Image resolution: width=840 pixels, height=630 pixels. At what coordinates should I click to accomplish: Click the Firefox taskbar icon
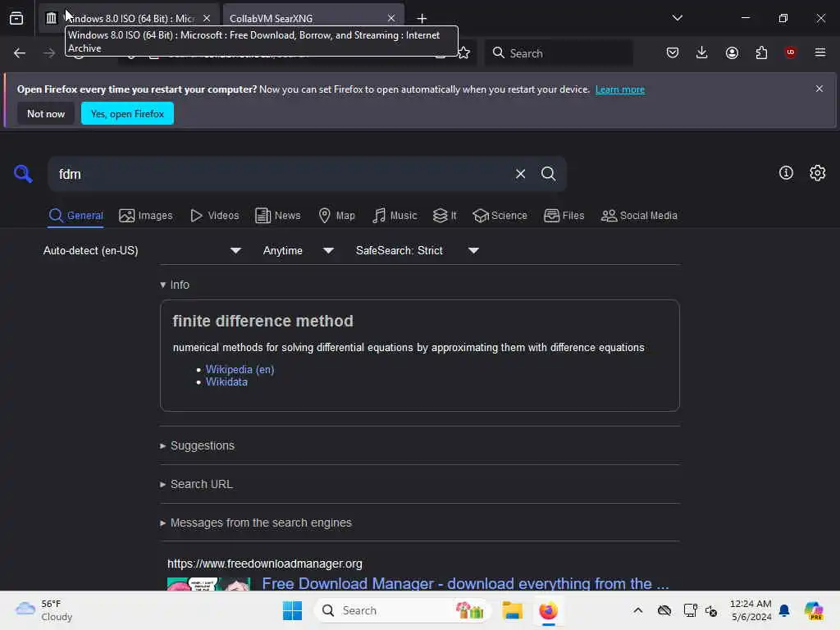tap(548, 610)
